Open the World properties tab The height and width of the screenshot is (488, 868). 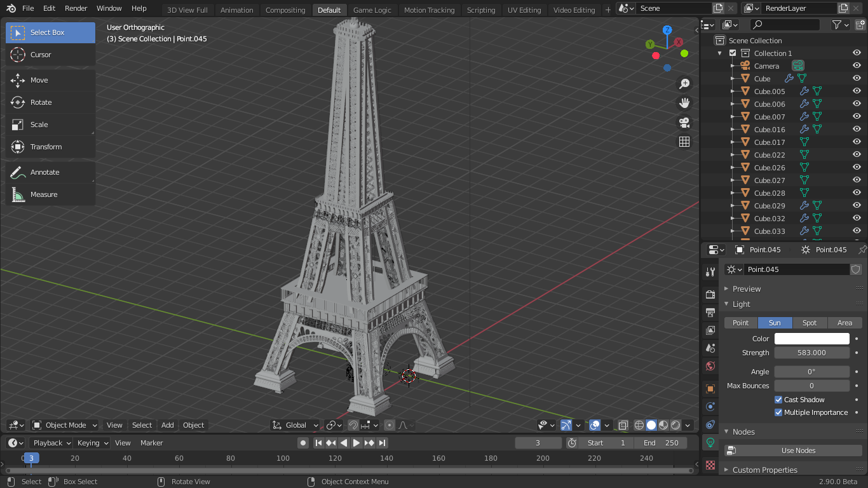[710, 367]
